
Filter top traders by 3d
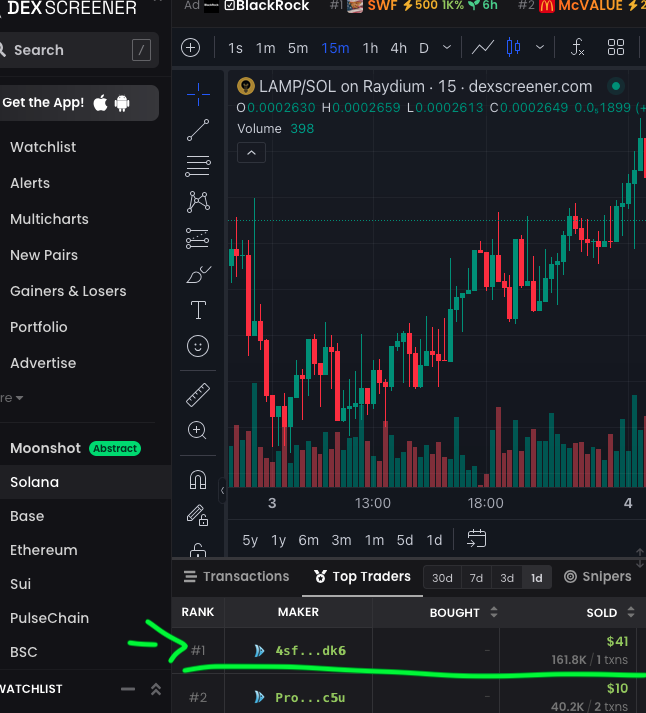[x=507, y=577]
